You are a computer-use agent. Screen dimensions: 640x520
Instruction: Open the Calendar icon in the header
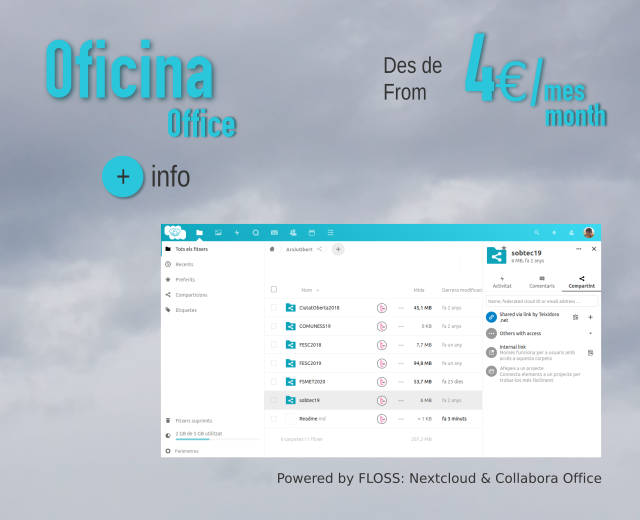pos(312,233)
